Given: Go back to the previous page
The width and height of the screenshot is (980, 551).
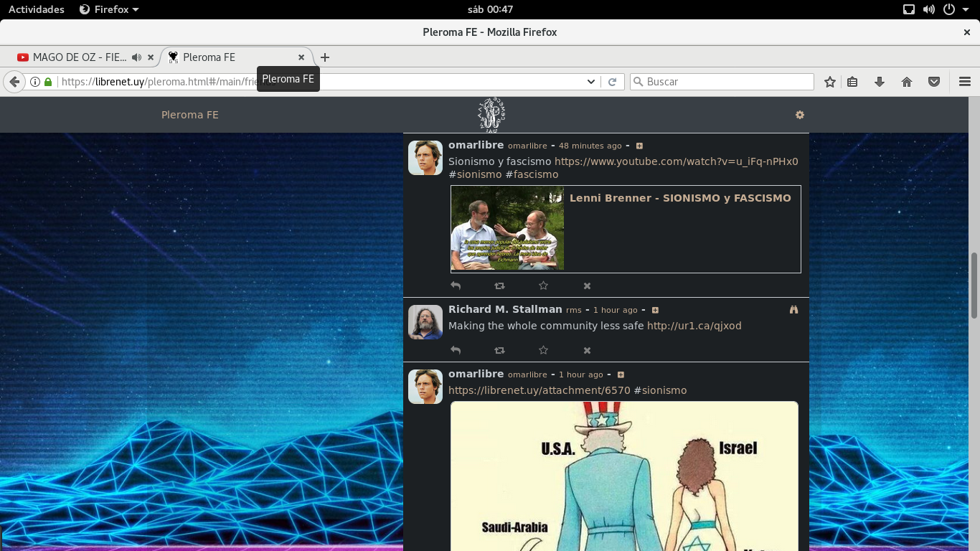Looking at the screenshot, I should click(14, 82).
